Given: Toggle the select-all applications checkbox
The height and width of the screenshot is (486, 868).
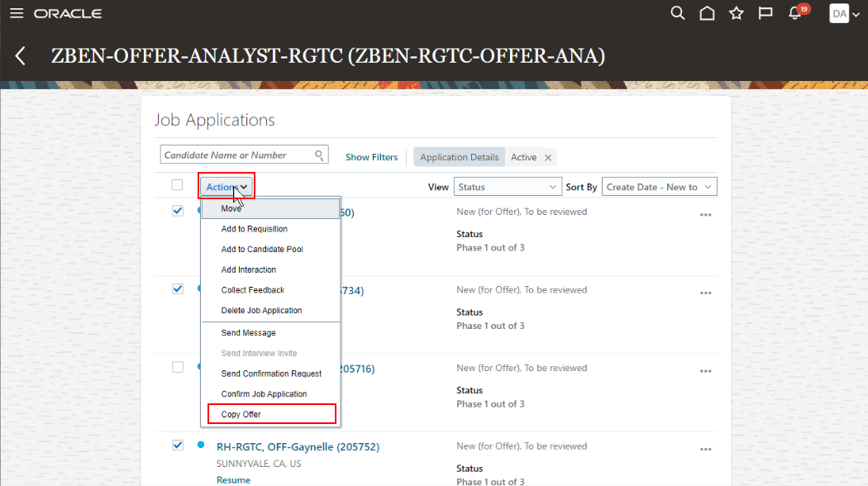Looking at the screenshot, I should [177, 185].
